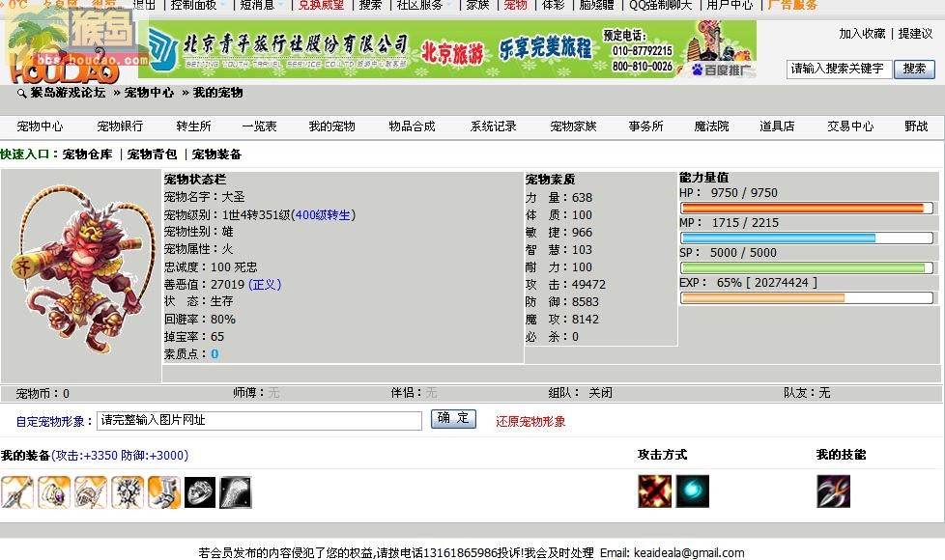The width and height of the screenshot is (945, 560).
Task: Switch to the 宠物银行 tab
Action: (120, 126)
